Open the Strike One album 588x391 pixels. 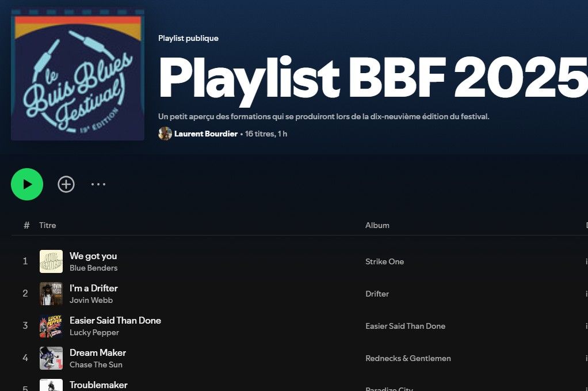click(385, 261)
